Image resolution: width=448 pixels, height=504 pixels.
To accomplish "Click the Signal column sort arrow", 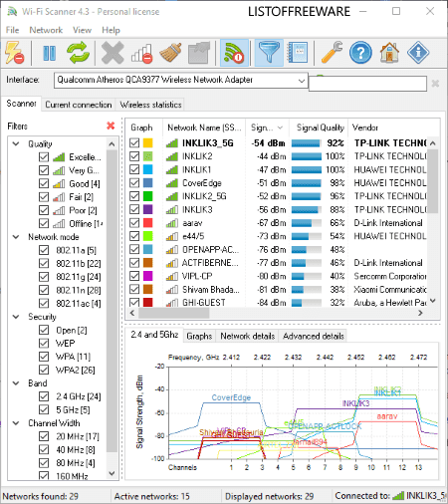I will point(280,127).
